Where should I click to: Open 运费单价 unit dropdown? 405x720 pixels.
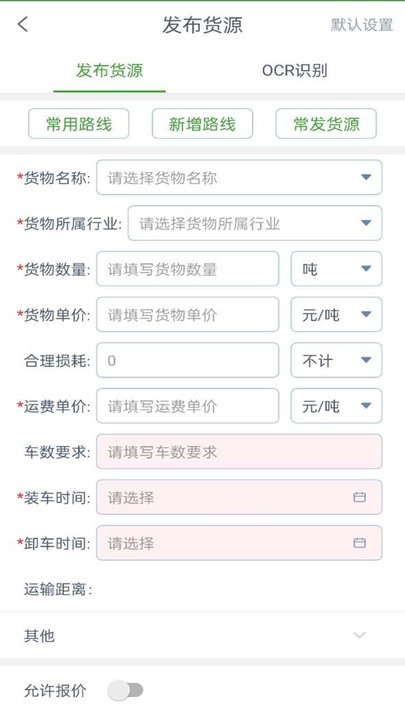(336, 406)
